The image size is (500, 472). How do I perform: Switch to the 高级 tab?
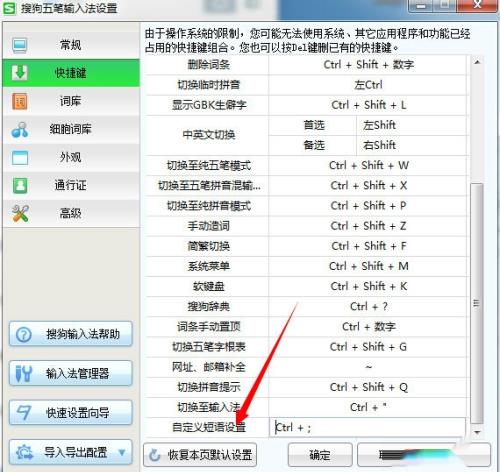[x=71, y=213]
